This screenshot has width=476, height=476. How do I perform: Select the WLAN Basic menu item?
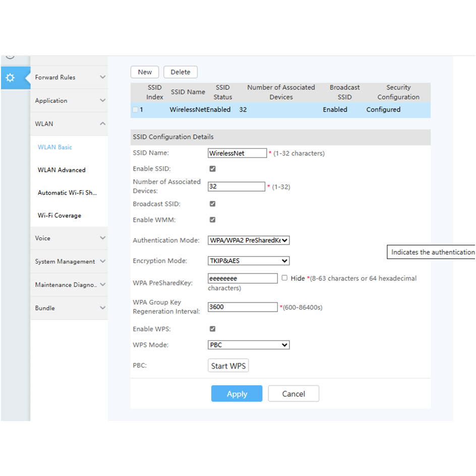[55, 147]
